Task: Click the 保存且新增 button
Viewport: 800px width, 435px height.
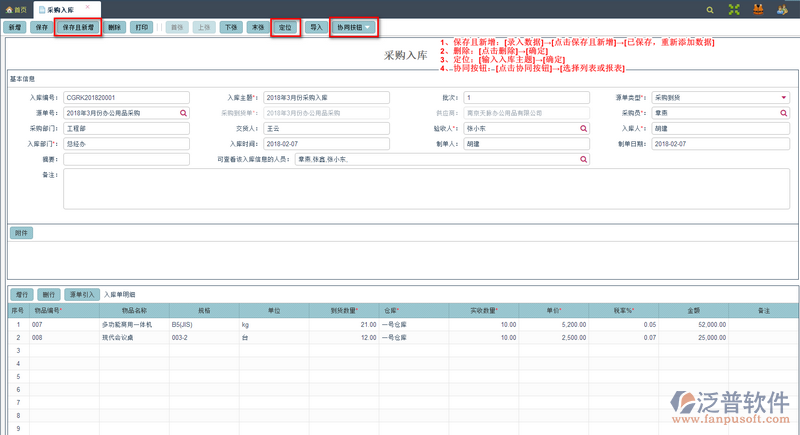Action: pos(78,28)
